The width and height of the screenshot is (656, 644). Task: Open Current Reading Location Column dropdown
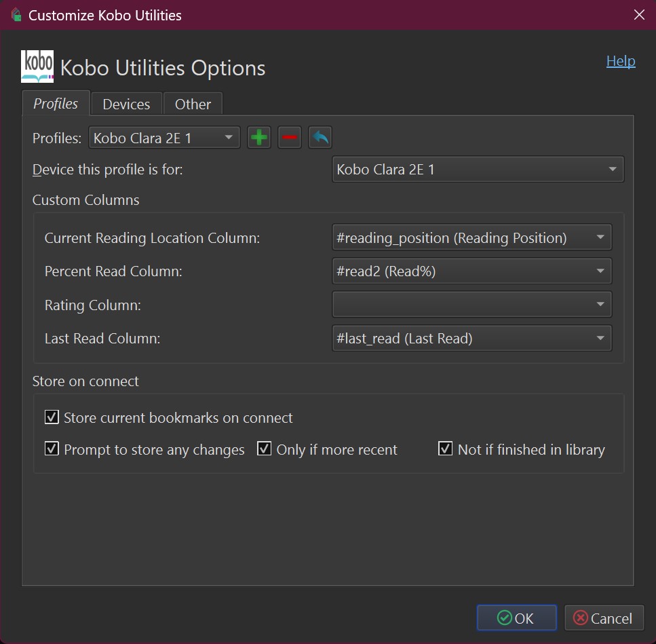pyautogui.click(x=471, y=238)
